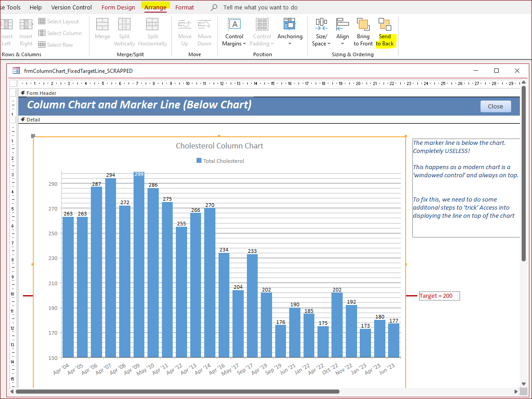Click the form window icon in title bar

point(16,71)
